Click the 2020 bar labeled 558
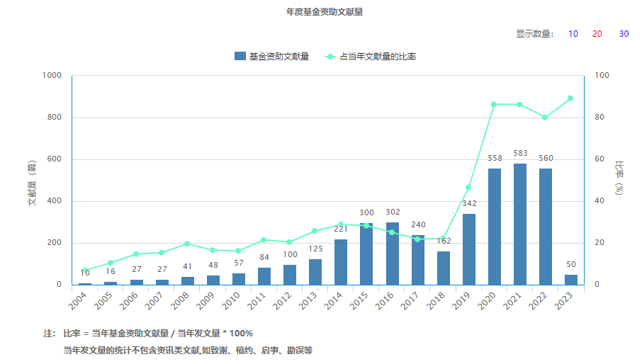 click(x=494, y=227)
